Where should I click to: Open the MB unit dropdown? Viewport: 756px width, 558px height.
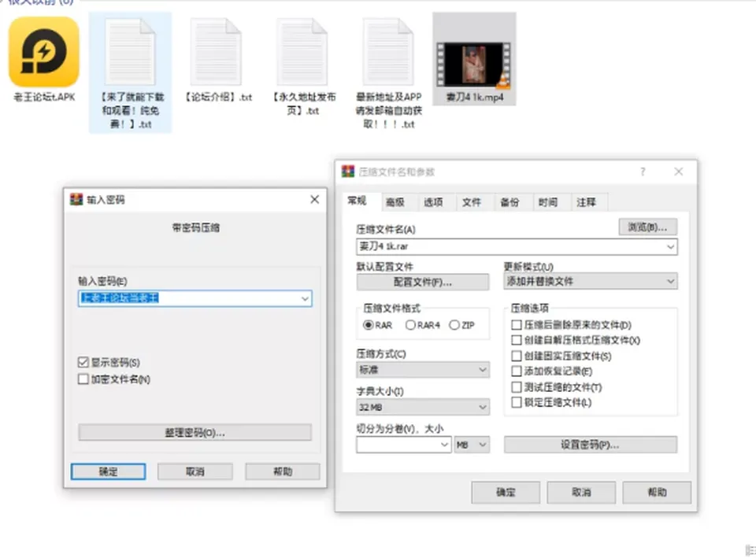pos(472,445)
